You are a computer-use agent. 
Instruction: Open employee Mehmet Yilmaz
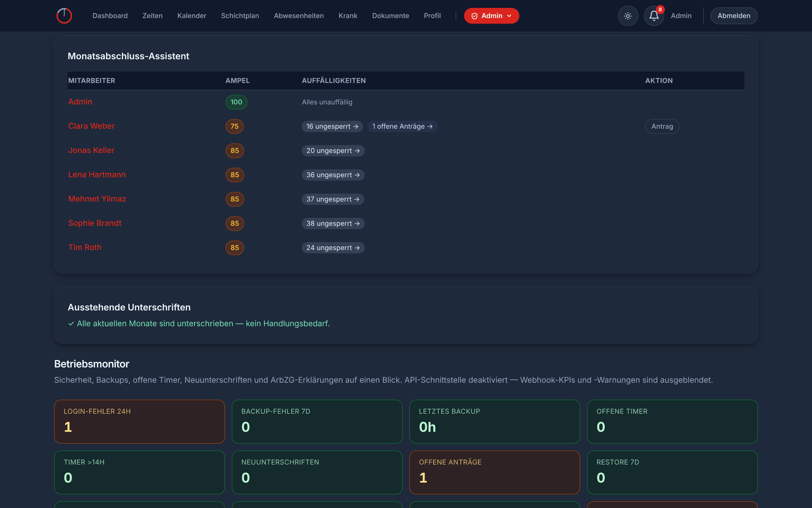click(x=97, y=199)
